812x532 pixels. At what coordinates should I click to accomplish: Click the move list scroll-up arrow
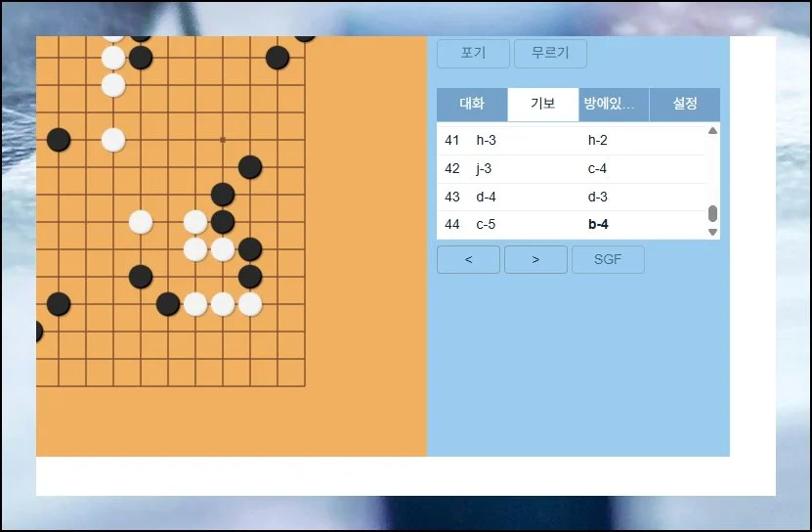point(712,130)
